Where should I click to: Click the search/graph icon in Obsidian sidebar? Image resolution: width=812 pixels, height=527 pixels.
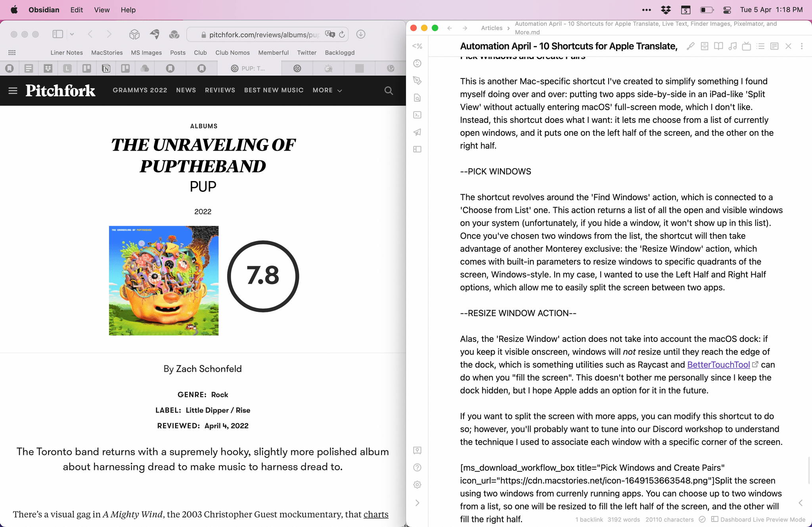tap(417, 97)
